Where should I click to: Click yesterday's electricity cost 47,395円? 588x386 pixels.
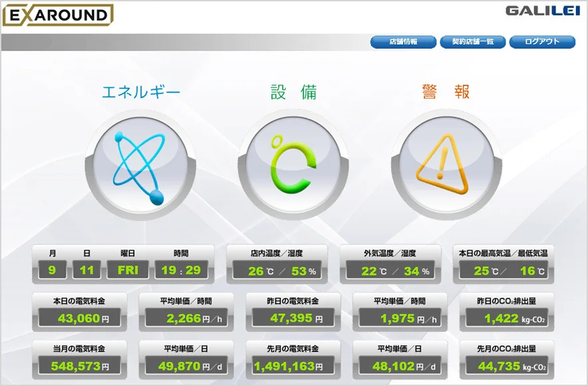(x=293, y=318)
